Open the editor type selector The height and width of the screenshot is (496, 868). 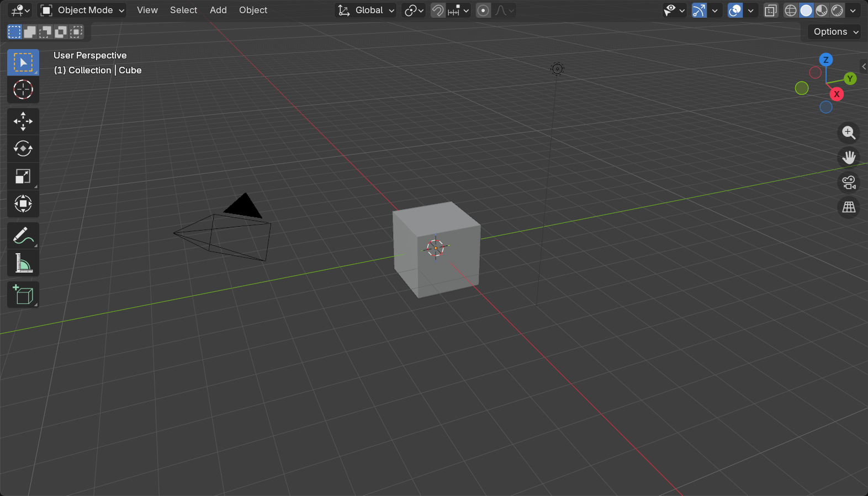click(x=21, y=10)
